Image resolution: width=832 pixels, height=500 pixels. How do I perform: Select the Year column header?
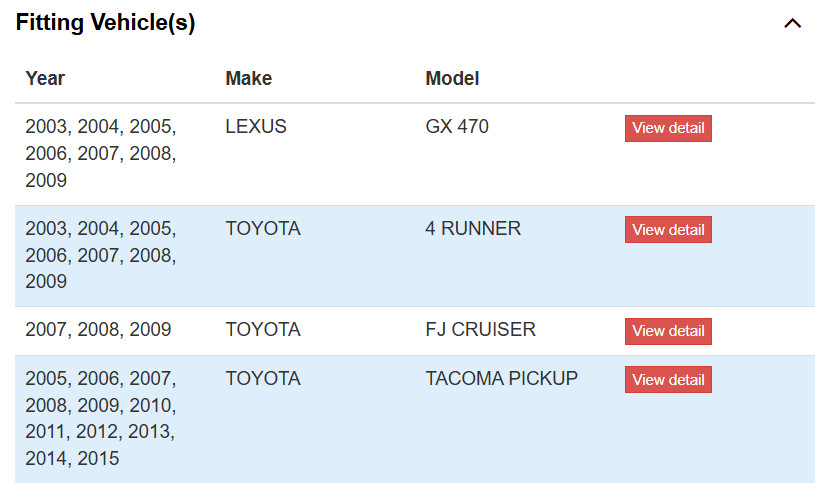pos(45,79)
